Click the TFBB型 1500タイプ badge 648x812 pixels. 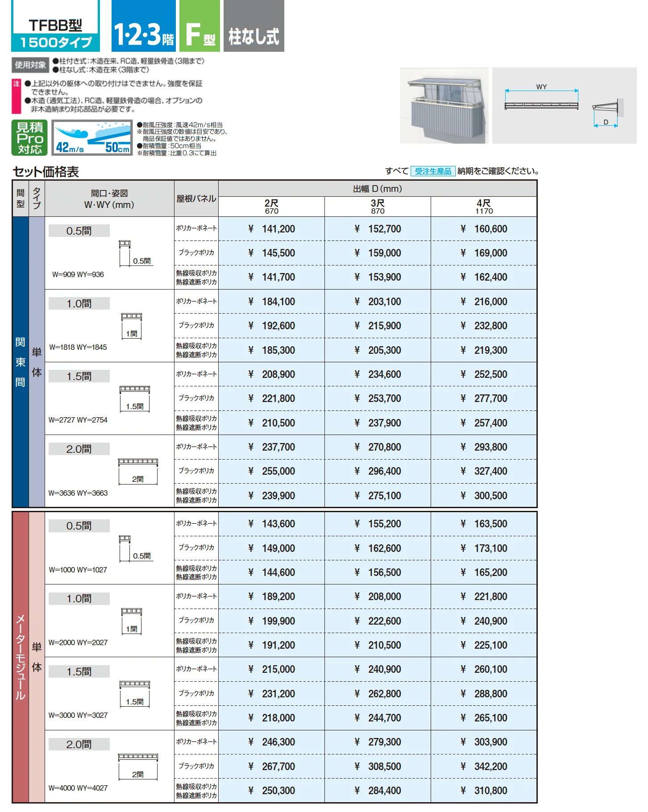(x=55, y=26)
